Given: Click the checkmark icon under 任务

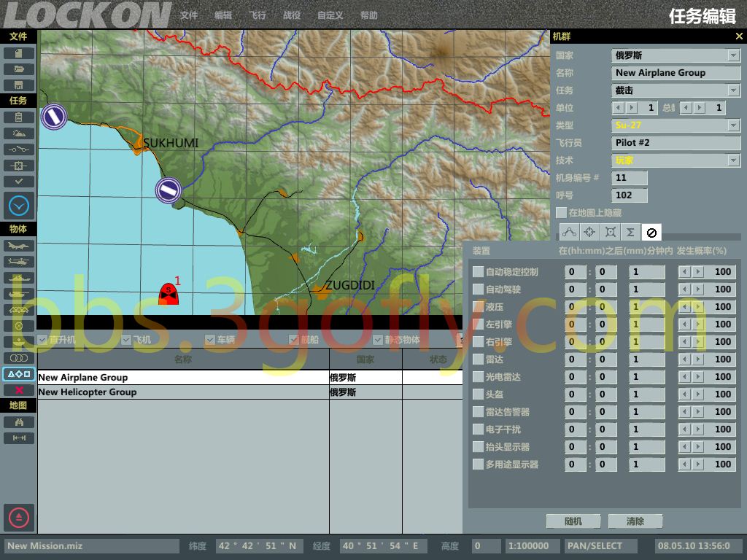Looking at the screenshot, I should tap(18, 182).
